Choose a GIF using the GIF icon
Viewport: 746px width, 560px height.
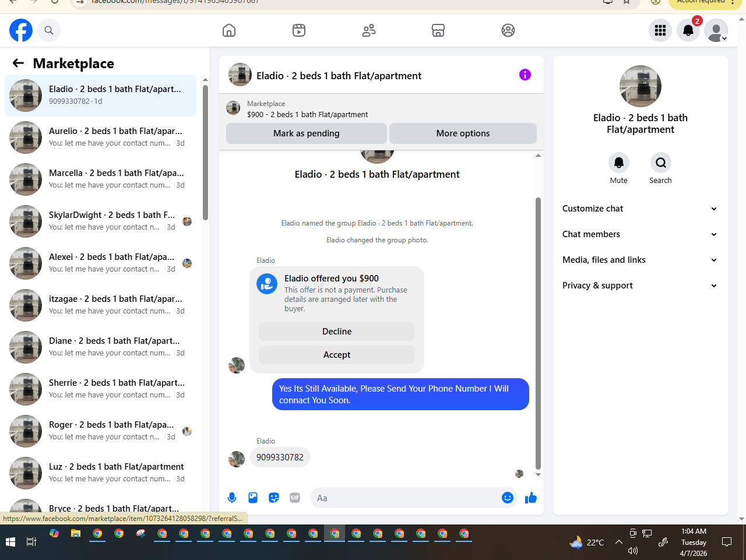295,498
